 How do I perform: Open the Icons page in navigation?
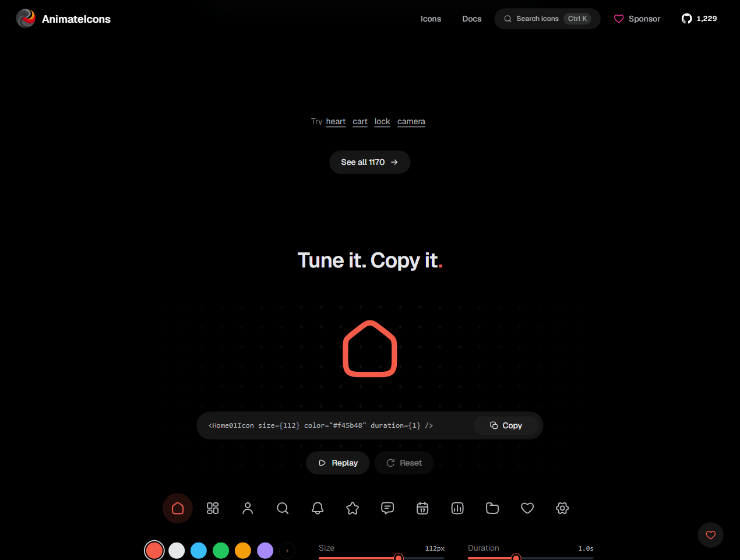(431, 19)
